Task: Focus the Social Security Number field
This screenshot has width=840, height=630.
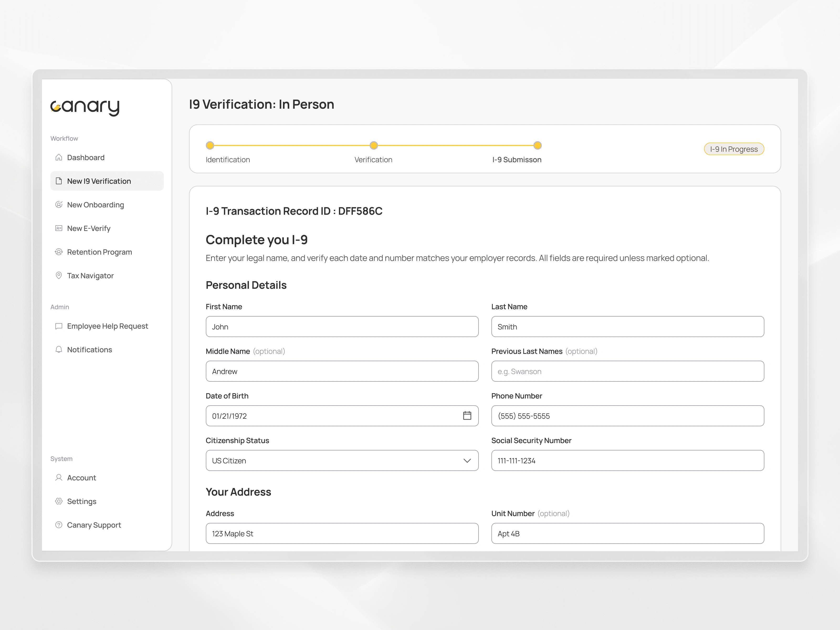Action: [x=627, y=461]
